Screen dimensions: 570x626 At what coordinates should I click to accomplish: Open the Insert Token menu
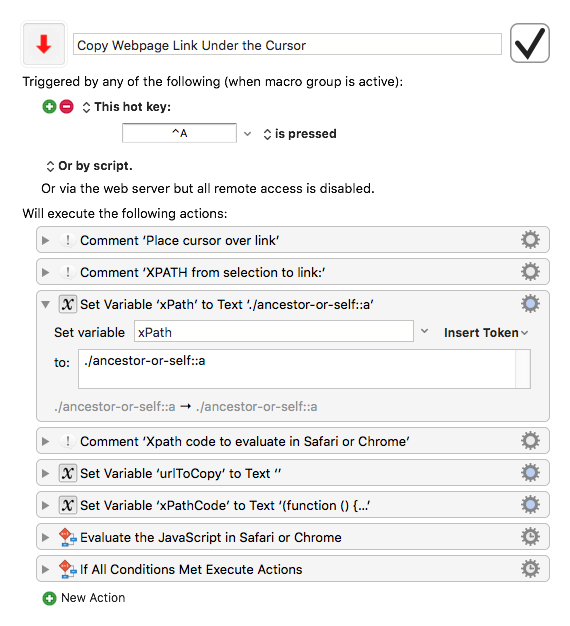[x=486, y=333]
